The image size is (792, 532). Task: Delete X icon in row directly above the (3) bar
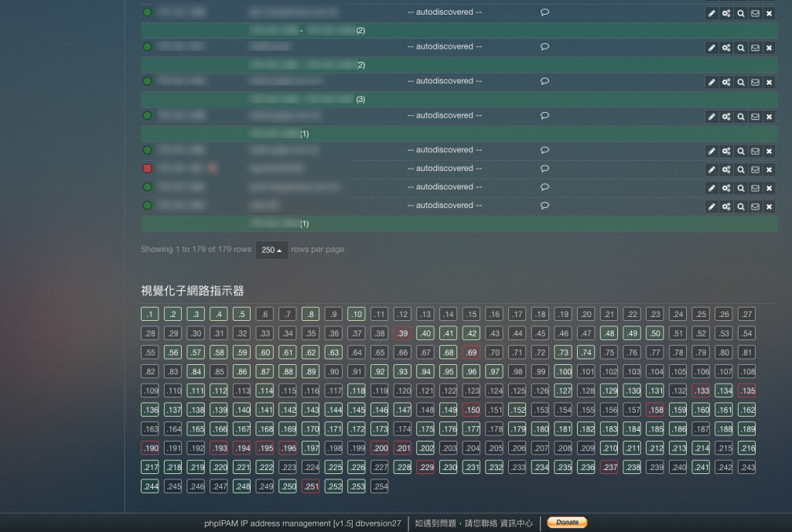[770, 82]
